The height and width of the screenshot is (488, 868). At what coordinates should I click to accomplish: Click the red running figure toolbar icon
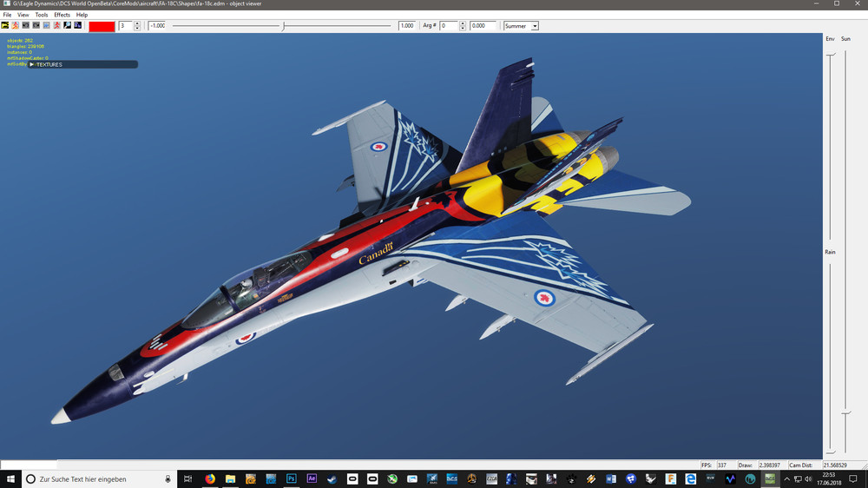(x=57, y=26)
